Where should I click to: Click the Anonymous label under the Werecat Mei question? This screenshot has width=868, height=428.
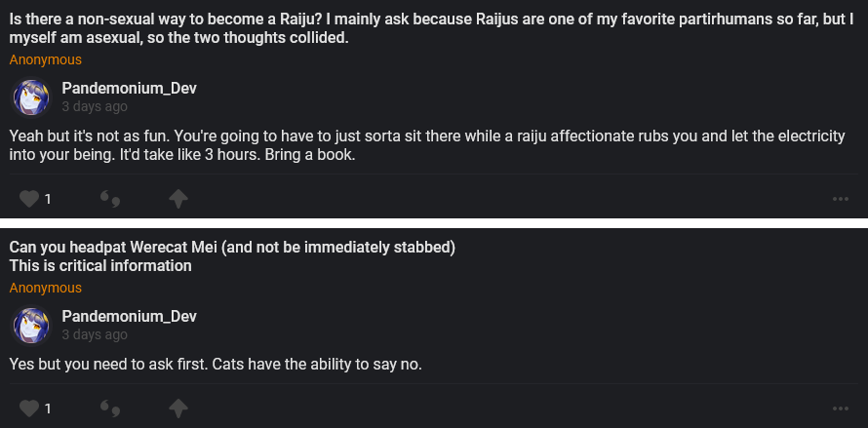[x=46, y=289]
